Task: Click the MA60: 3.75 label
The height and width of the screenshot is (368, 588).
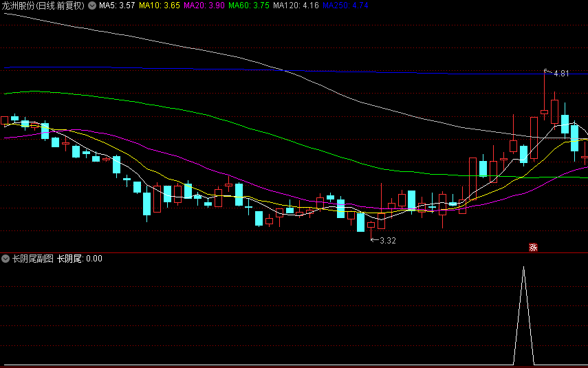Action: [249, 6]
